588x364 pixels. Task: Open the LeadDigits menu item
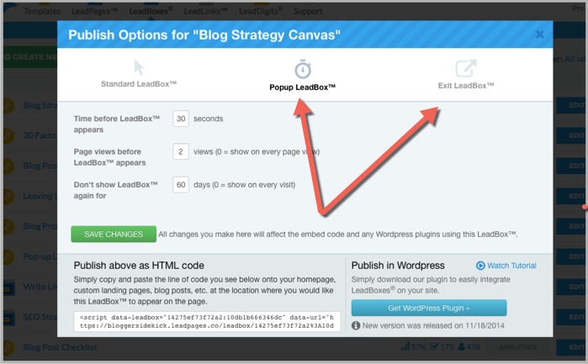[261, 11]
